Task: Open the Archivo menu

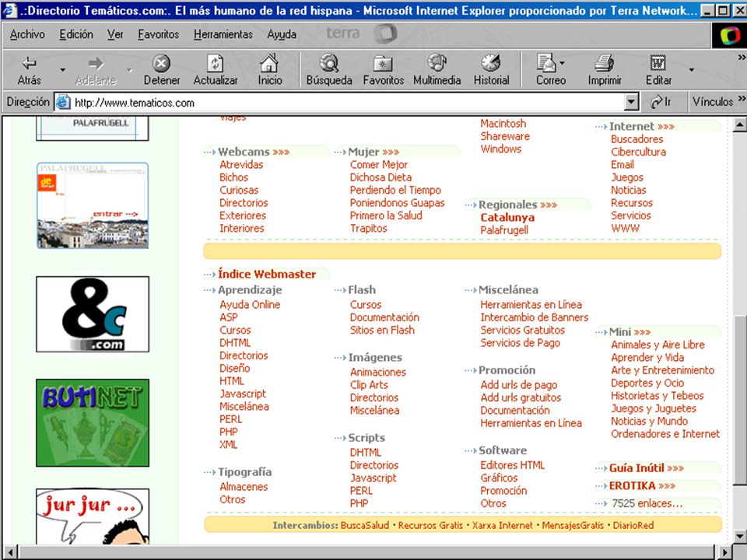Action: (27, 34)
